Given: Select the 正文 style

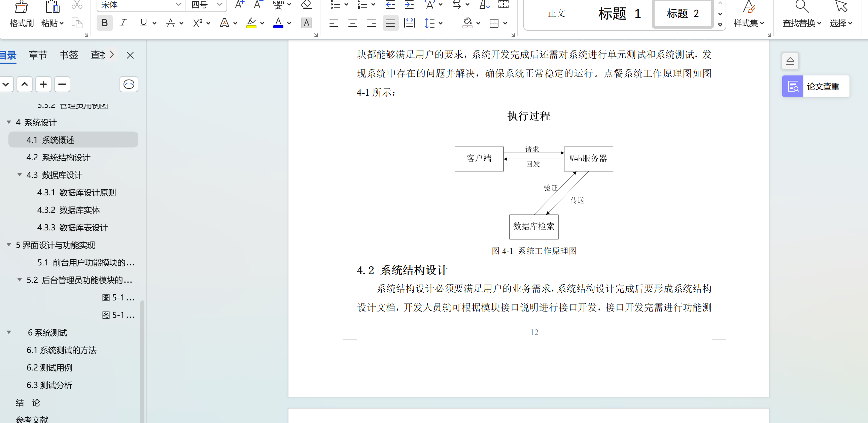Looking at the screenshot, I should coord(557,13).
